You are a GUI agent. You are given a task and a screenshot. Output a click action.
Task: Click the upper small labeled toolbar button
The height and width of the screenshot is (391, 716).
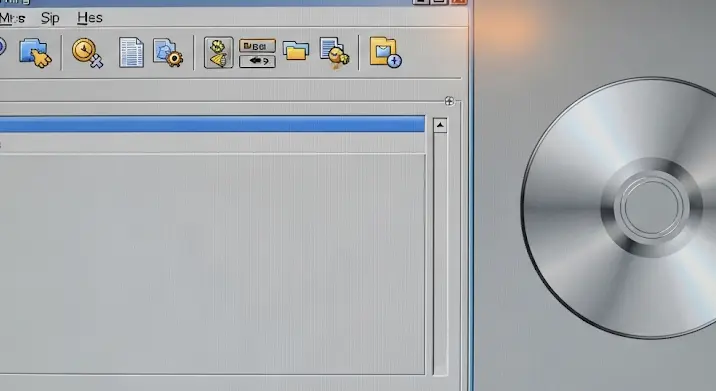pos(257,46)
